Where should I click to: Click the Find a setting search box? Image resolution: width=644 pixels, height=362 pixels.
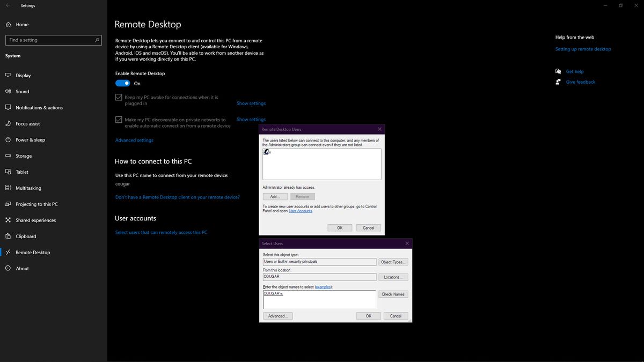point(53,40)
